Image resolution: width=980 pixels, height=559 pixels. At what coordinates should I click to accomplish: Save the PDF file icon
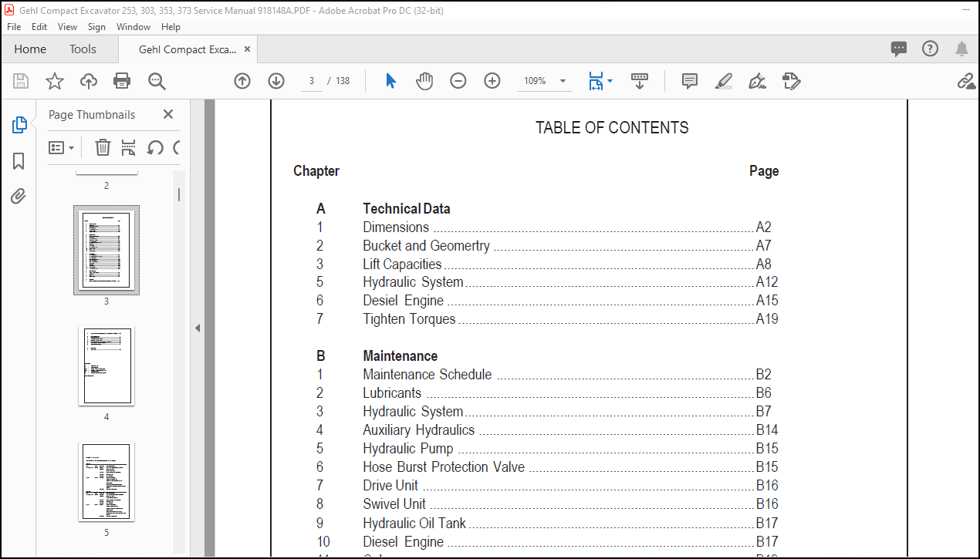click(21, 81)
